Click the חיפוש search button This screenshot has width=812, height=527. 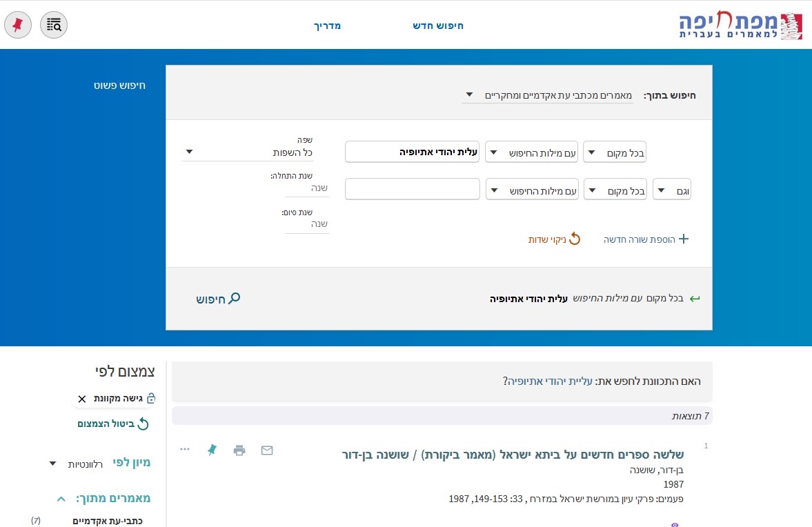[218, 299]
